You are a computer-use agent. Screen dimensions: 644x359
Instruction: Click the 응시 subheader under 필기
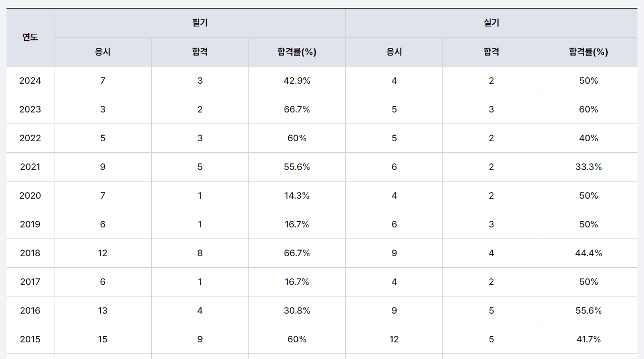(103, 52)
